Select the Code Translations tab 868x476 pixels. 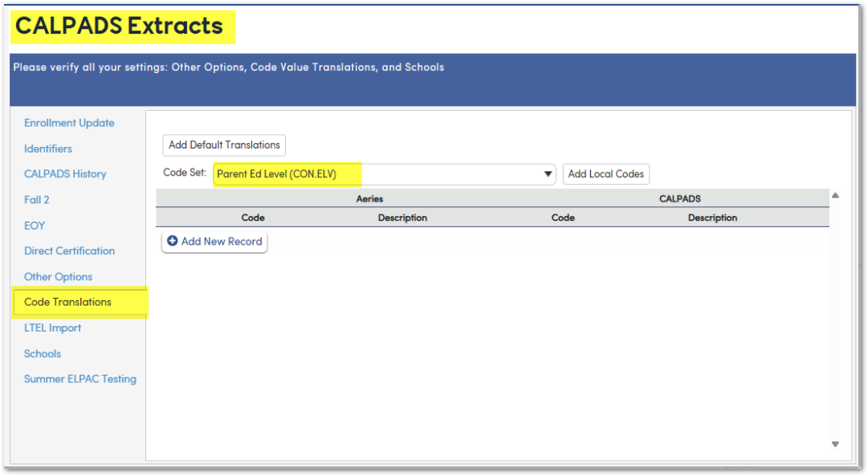click(x=80, y=302)
